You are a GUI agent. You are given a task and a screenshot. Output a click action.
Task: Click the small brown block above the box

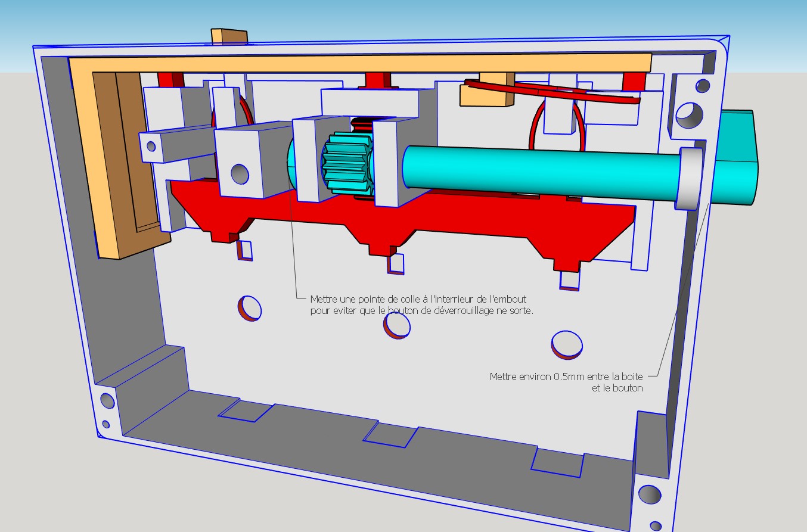[229, 36]
